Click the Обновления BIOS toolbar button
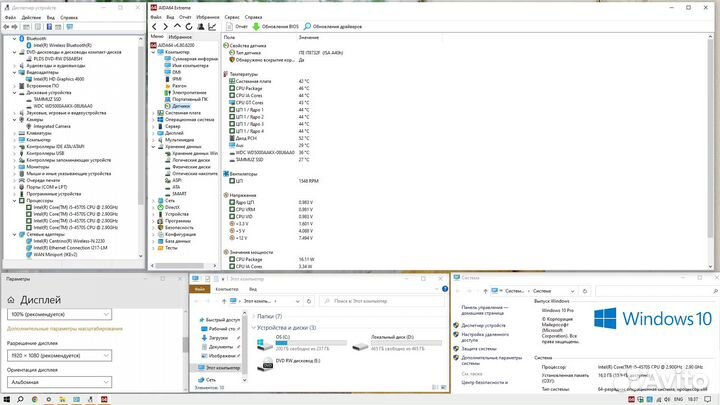The height and width of the screenshot is (405, 720). click(x=276, y=27)
